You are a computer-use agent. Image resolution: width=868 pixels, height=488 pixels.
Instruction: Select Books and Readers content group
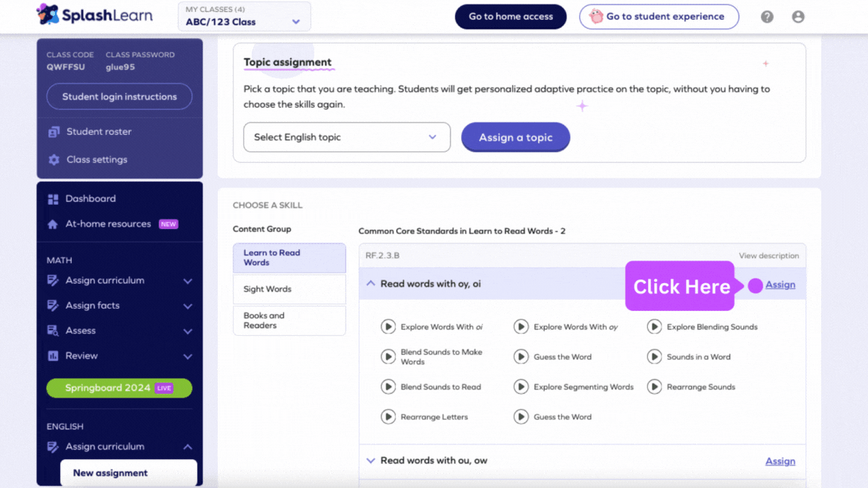point(289,321)
